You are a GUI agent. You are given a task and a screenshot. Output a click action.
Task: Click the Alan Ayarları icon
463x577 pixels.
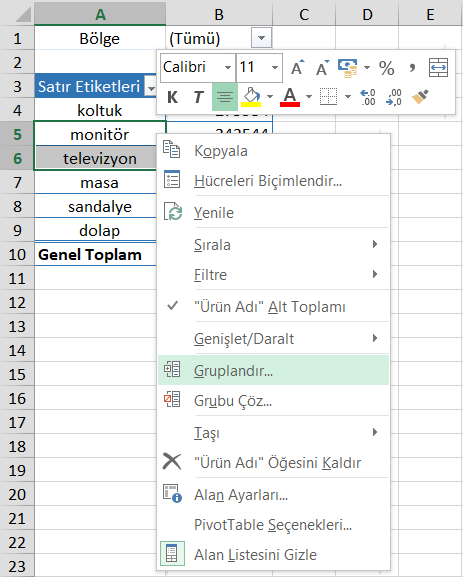click(172, 493)
